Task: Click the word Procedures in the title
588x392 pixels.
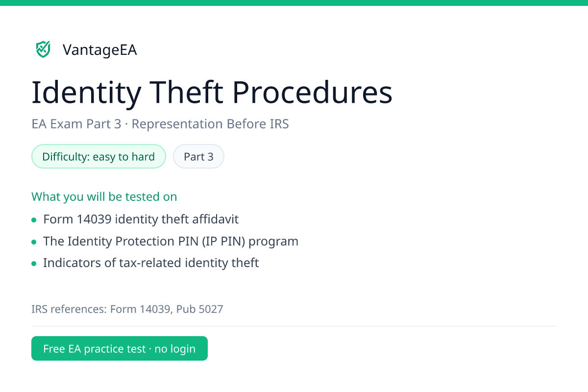Action: [312, 92]
